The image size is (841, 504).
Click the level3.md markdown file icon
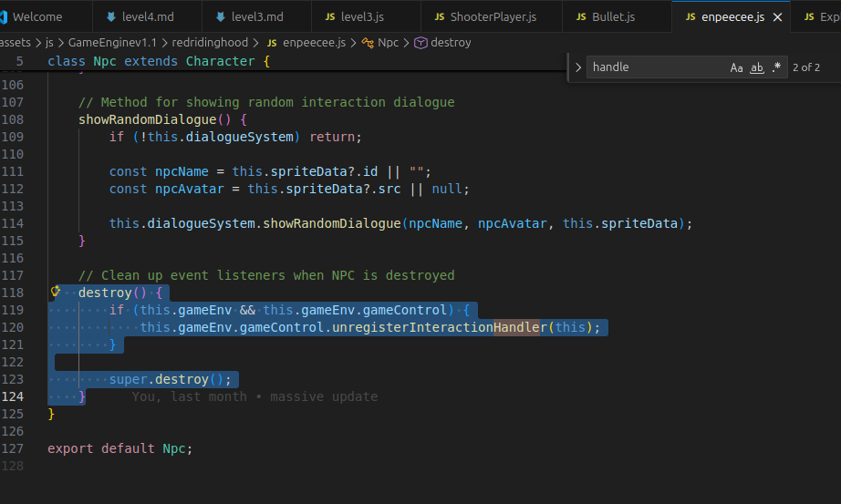(x=220, y=17)
